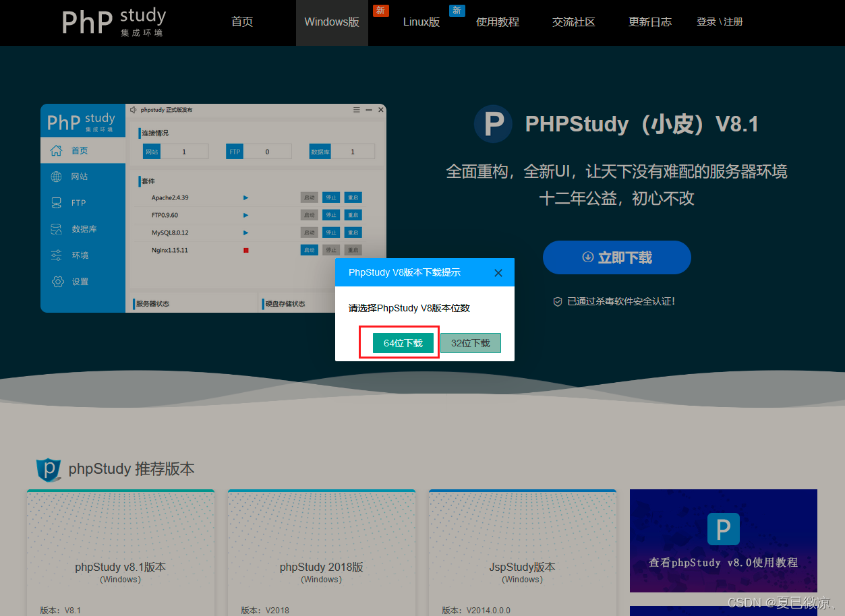Click the 注册 link in header

[x=734, y=22]
